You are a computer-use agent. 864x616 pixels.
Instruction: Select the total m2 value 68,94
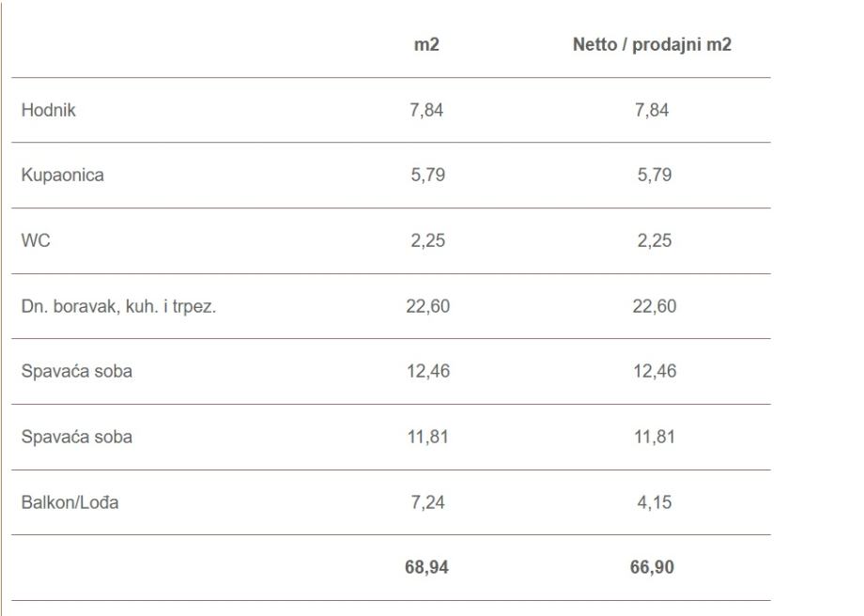click(x=426, y=568)
